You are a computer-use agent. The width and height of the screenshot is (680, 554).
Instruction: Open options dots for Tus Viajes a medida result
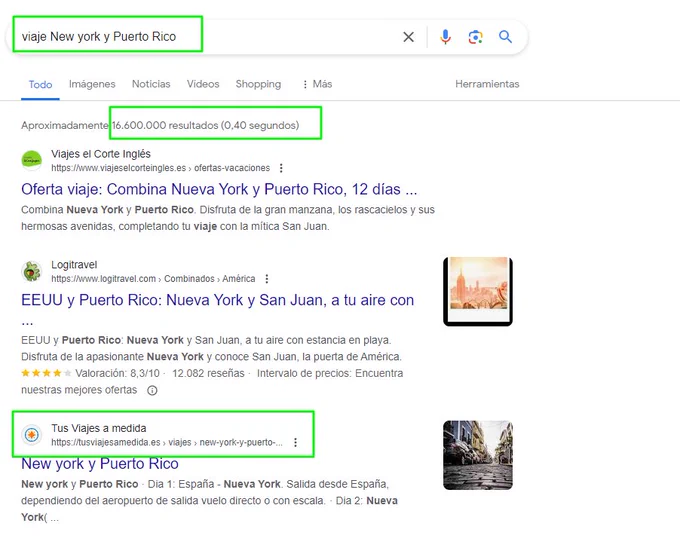pos(295,443)
